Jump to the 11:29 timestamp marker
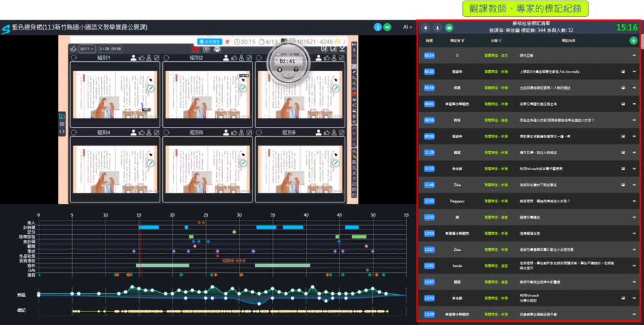644x325 pixels. pyautogui.click(x=430, y=152)
